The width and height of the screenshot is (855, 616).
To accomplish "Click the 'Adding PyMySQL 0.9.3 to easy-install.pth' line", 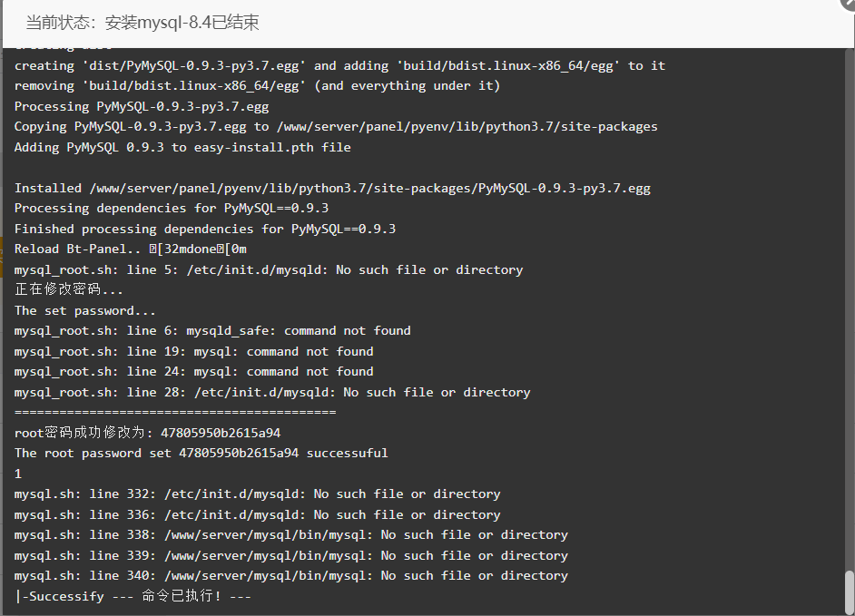I will click(182, 147).
